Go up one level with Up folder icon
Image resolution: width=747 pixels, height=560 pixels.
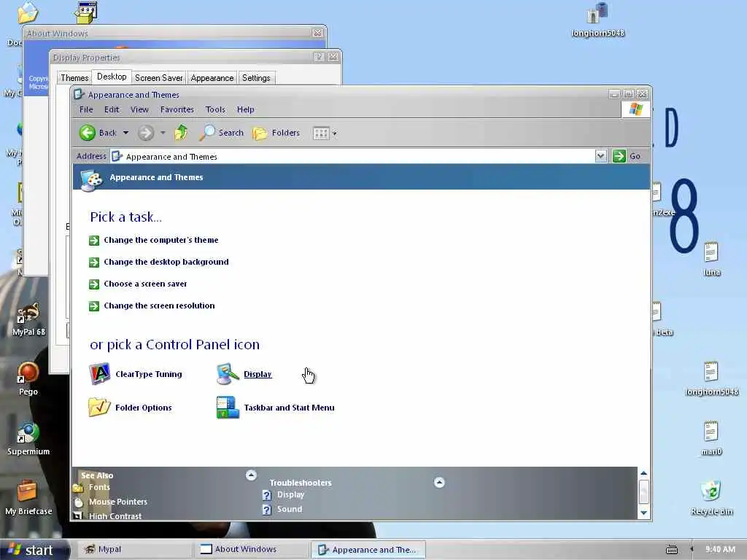coord(181,133)
